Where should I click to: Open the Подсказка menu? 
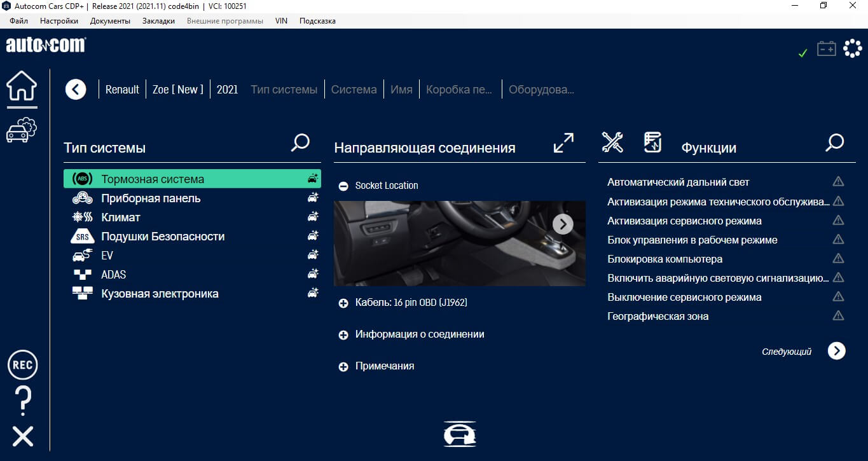[317, 21]
